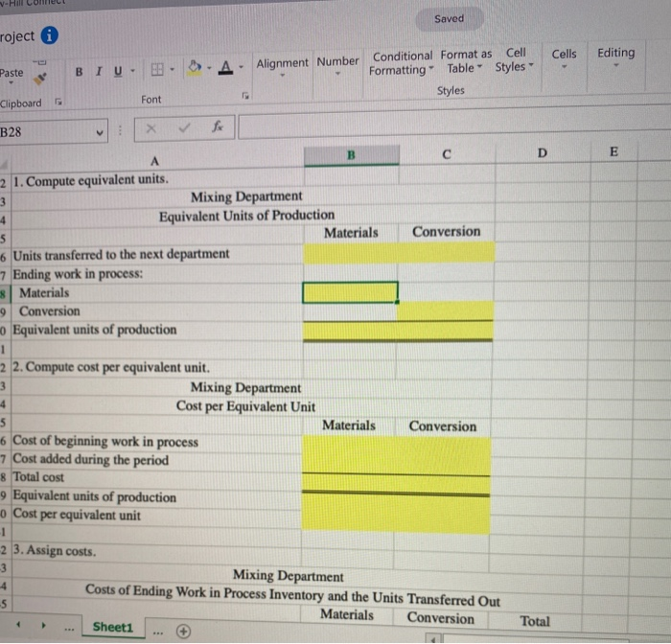The width and height of the screenshot is (671, 644).
Task: Select the 'Total cost' cell
Action: pyautogui.click(x=156, y=477)
